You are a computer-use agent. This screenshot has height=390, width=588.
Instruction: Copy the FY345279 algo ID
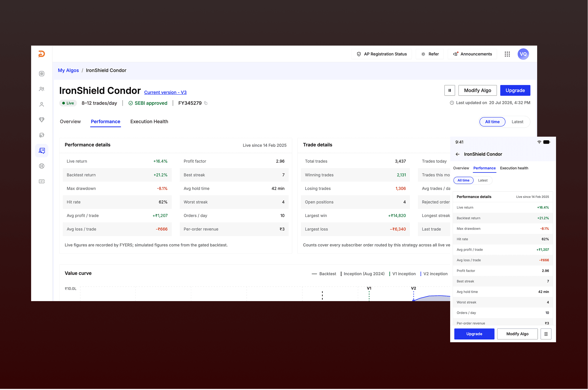pos(206,103)
